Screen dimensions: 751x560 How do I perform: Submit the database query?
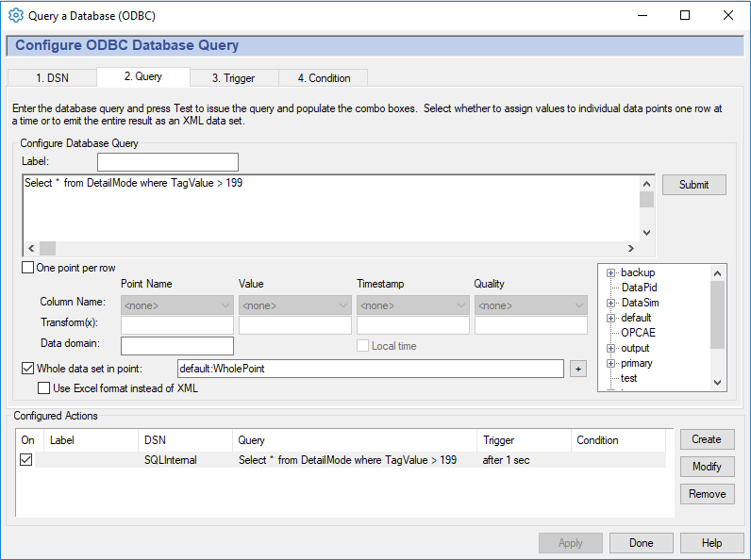click(694, 185)
